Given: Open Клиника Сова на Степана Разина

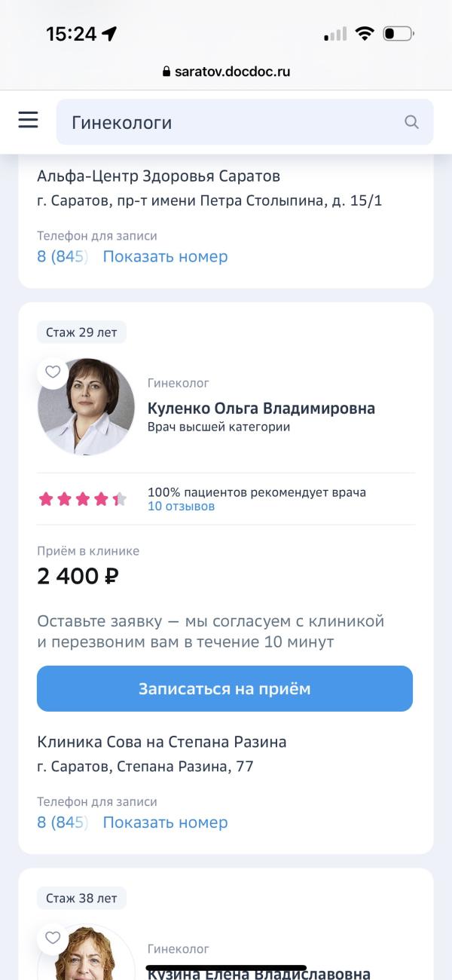Looking at the screenshot, I should pyautogui.click(x=162, y=742).
